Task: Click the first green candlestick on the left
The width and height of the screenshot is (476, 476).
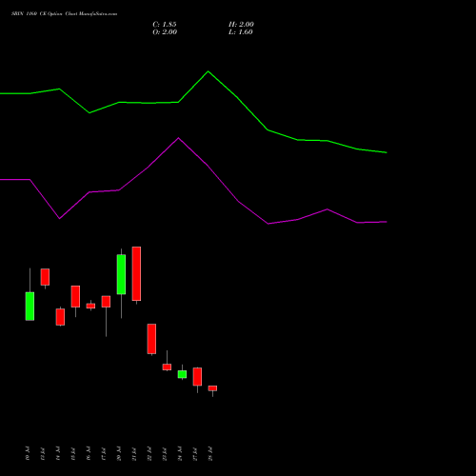Action: tap(30, 307)
